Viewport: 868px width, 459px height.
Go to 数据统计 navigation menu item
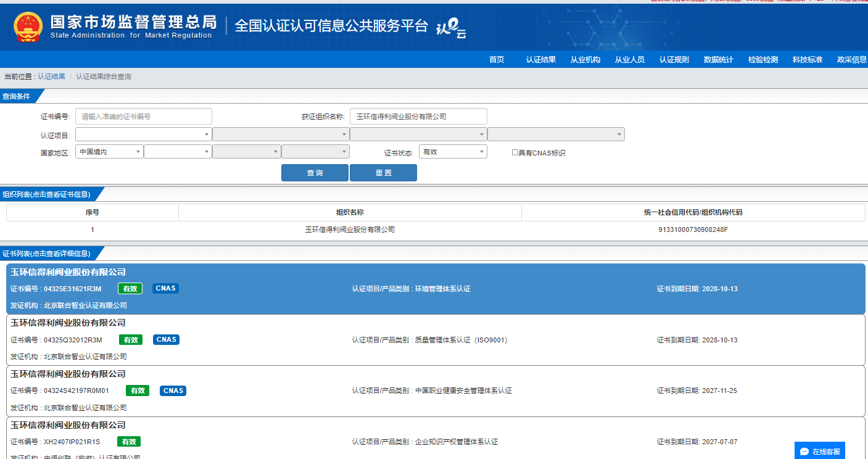pos(718,60)
